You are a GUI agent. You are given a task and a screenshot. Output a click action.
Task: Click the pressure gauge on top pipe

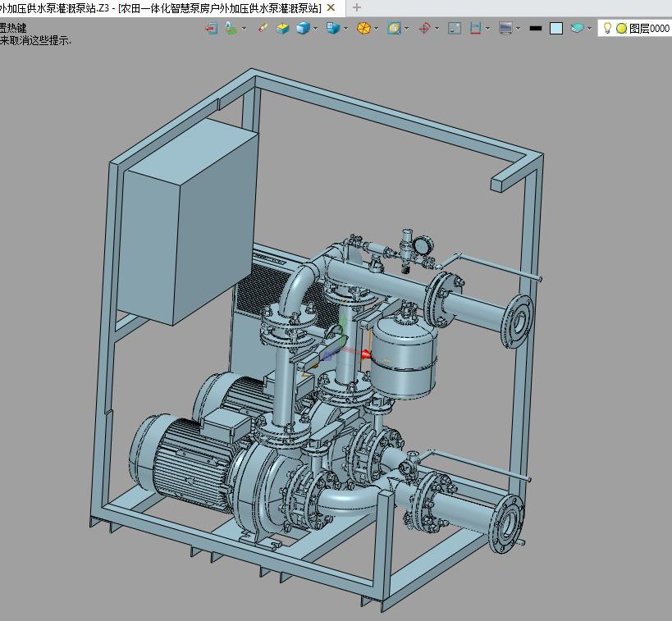coord(424,246)
